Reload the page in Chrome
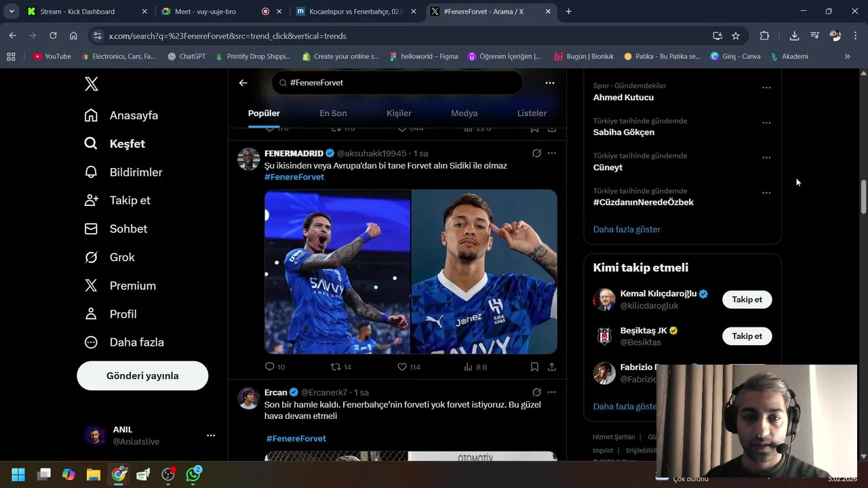 [x=53, y=36]
